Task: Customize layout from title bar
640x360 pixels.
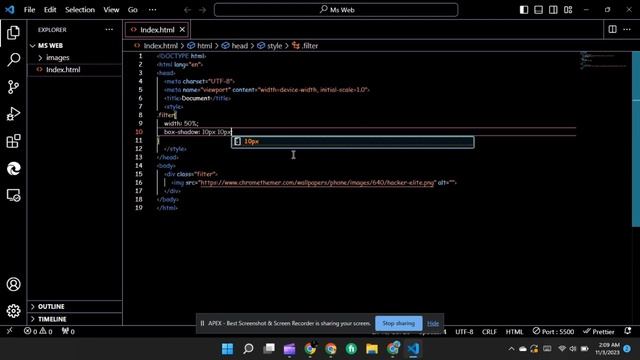Action: [568, 9]
